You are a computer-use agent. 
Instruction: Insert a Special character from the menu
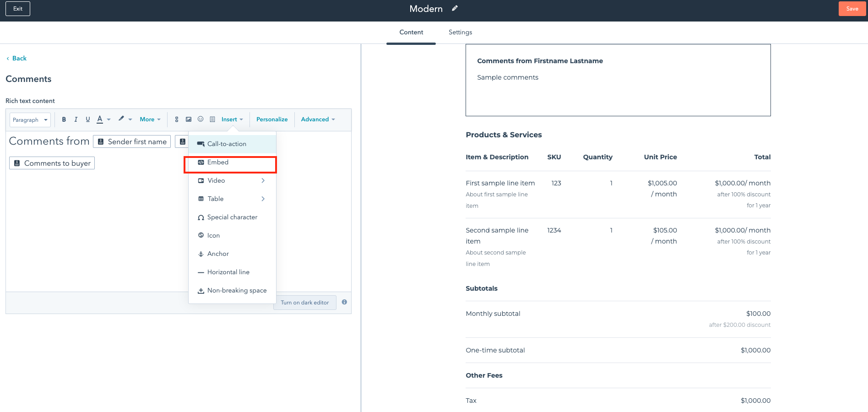click(x=232, y=217)
